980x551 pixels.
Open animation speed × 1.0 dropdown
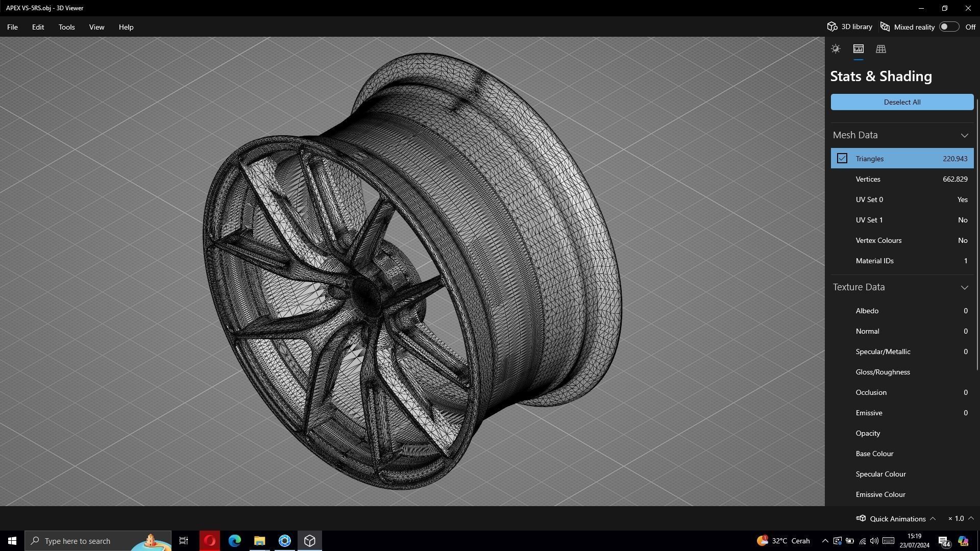point(961,518)
